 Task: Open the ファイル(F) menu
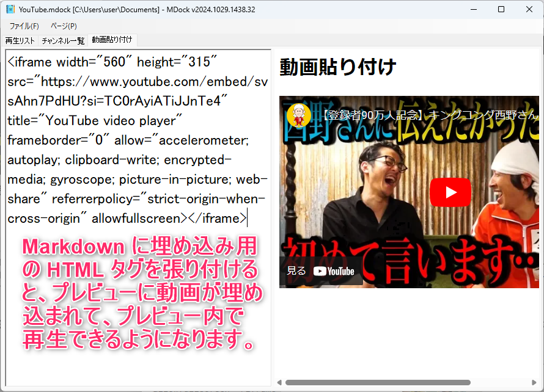pos(24,26)
